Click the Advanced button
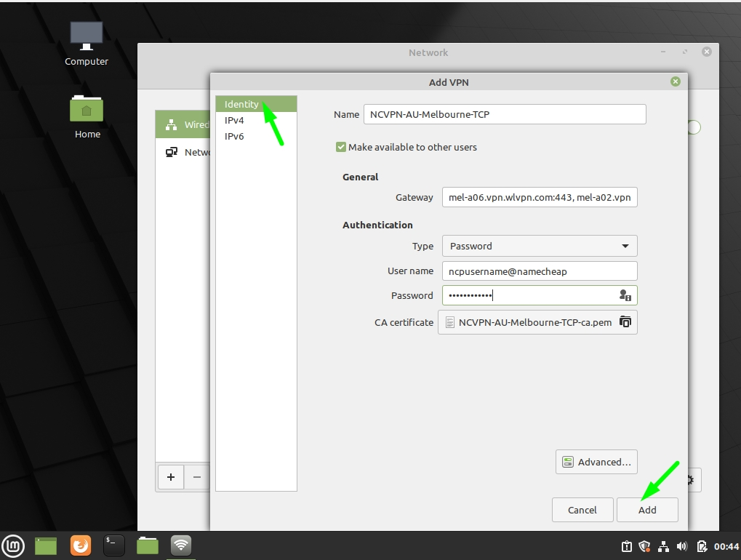This screenshot has width=741, height=560. pos(596,461)
